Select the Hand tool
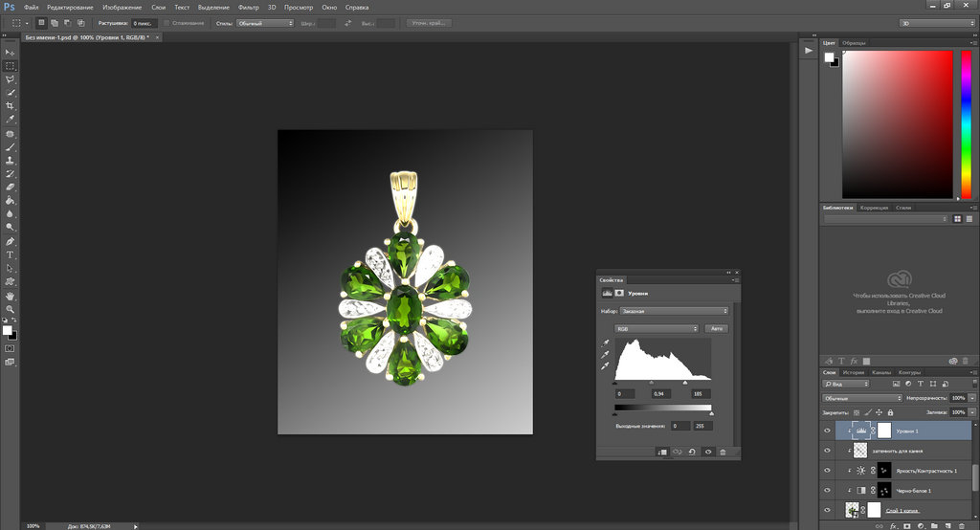 tap(10, 297)
